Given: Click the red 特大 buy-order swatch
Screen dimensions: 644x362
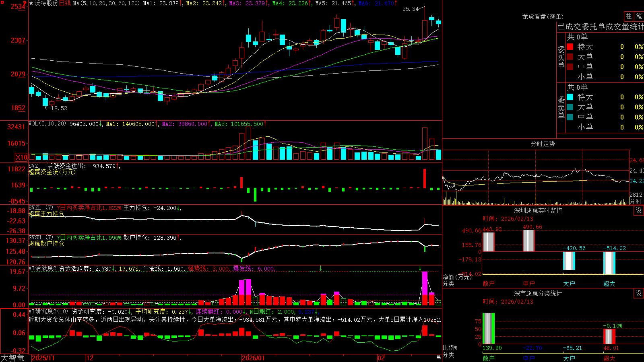Looking at the screenshot, I should pyautogui.click(x=570, y=47).
